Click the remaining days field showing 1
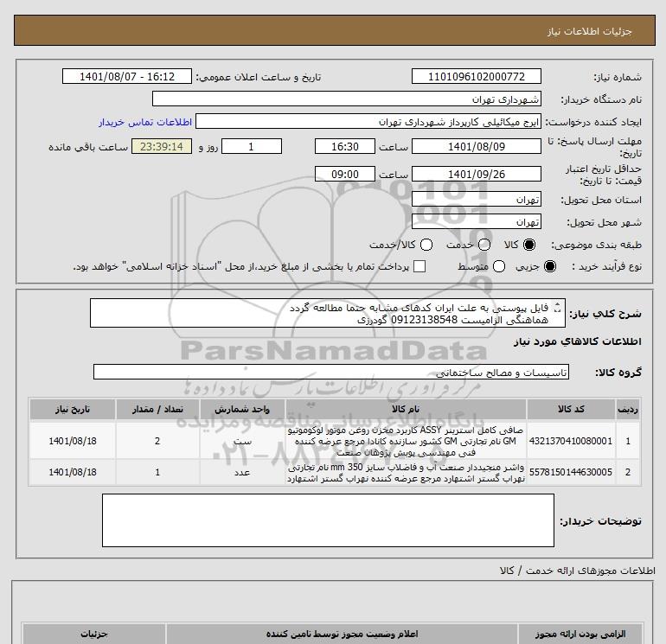The height and width of the screenshot is (644, 666). click(252, 146)
